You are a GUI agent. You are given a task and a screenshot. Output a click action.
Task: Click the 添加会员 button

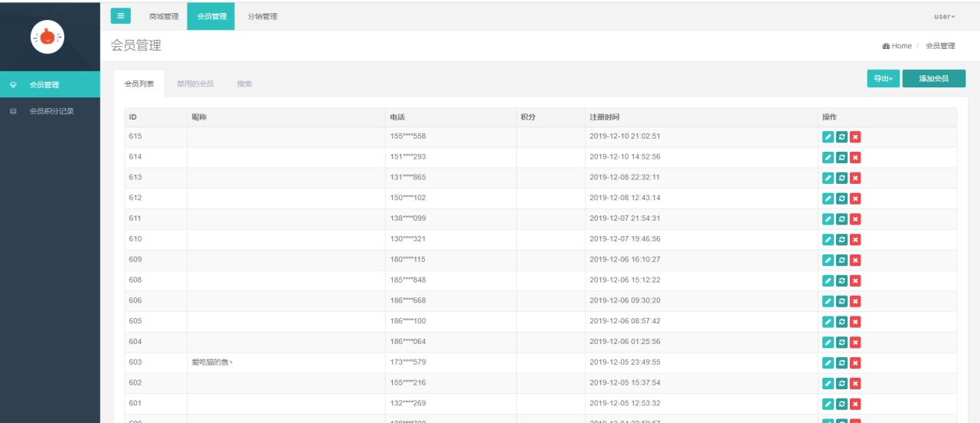coord(934,78)
